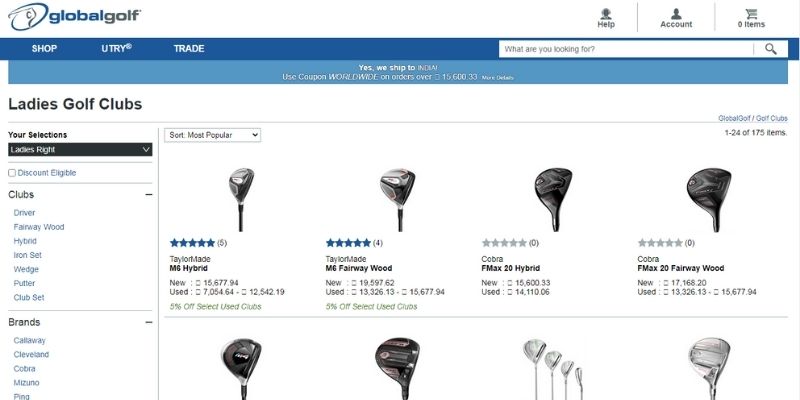This screenshot has height=400, width=800.
Task: Open the FMax 20 Fairway Wood thumbnail
Action: point(709,199)
